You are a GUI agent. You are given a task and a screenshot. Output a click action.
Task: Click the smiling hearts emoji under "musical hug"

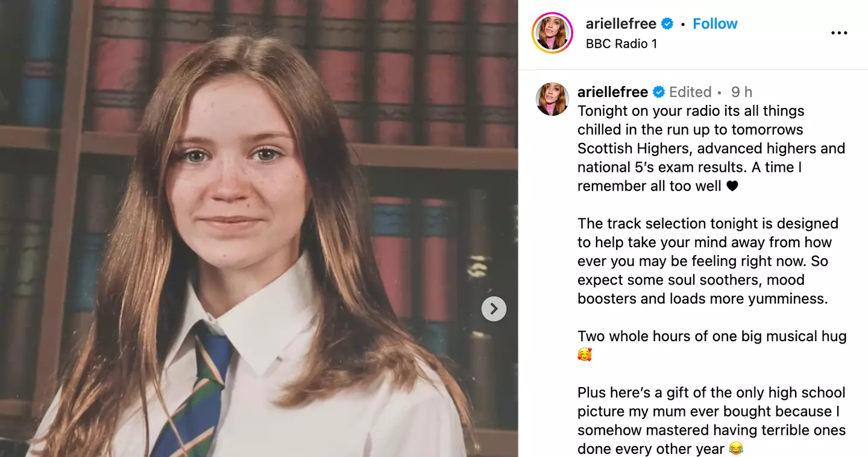[x=585, y=355]
